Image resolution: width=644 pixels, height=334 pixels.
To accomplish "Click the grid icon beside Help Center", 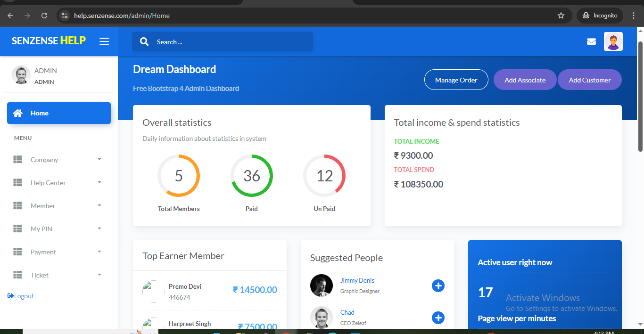I will 18,183.
